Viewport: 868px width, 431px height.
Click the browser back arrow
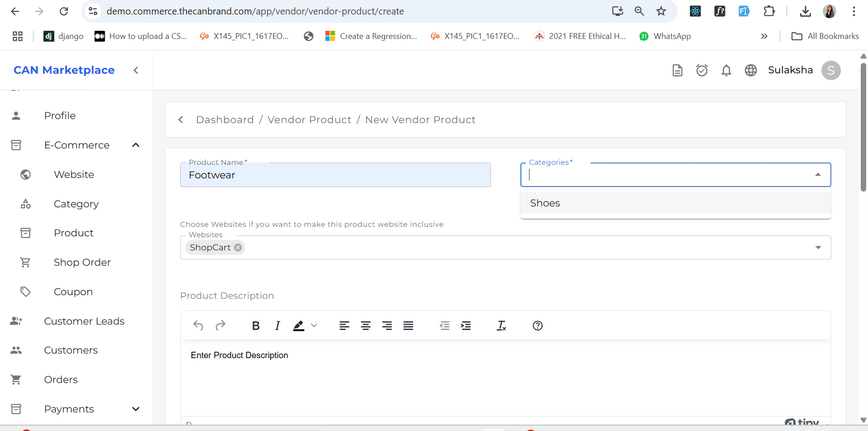(15, 11)
